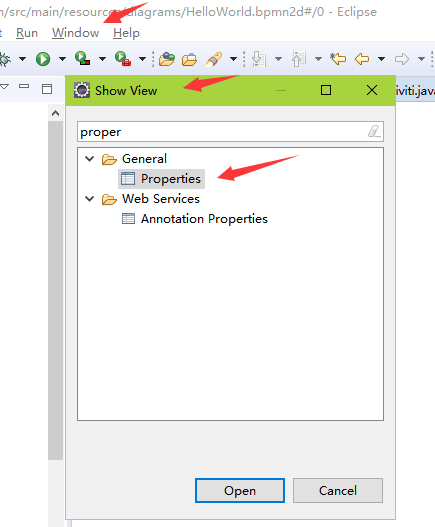435x527 pixels.
Task: Collapse the Web Services folder
Action: 89,199
